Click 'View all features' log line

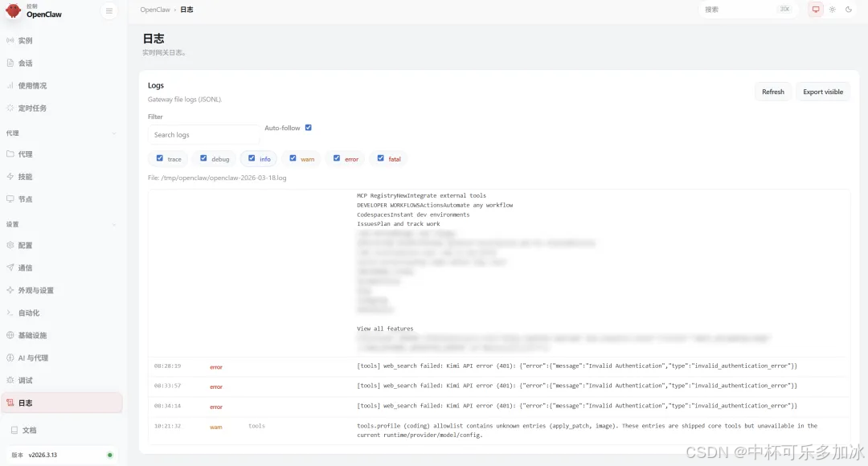(x=385, y=329)
